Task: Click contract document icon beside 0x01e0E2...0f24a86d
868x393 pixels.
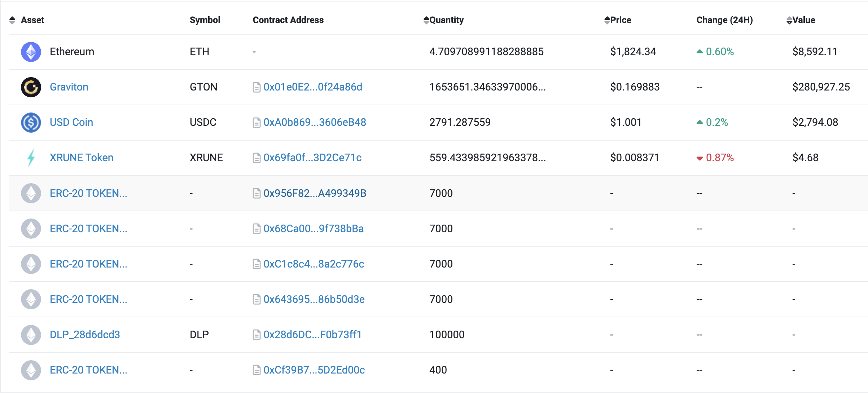Action: (257, 87)
